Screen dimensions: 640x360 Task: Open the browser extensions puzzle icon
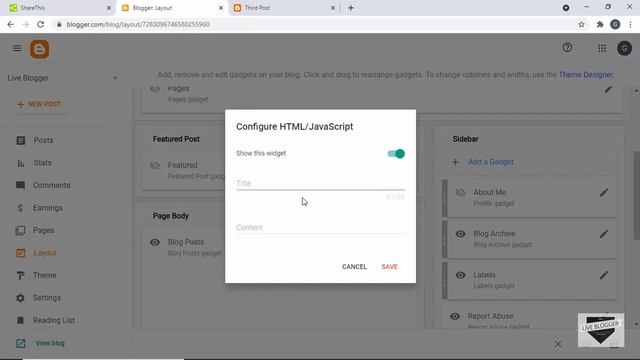(600, 24)
